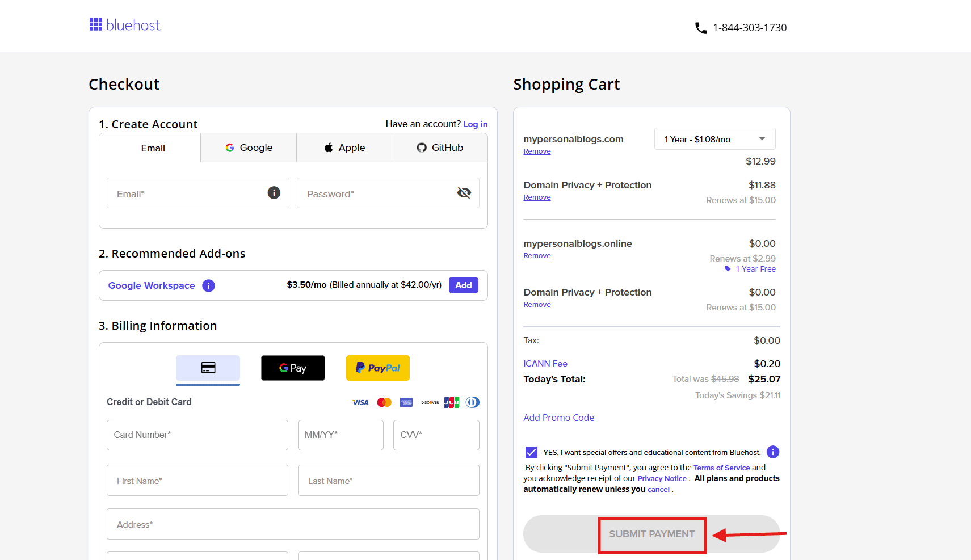Switch to the Google sign-up tab
971x560 pixels.
click(249, 148)
